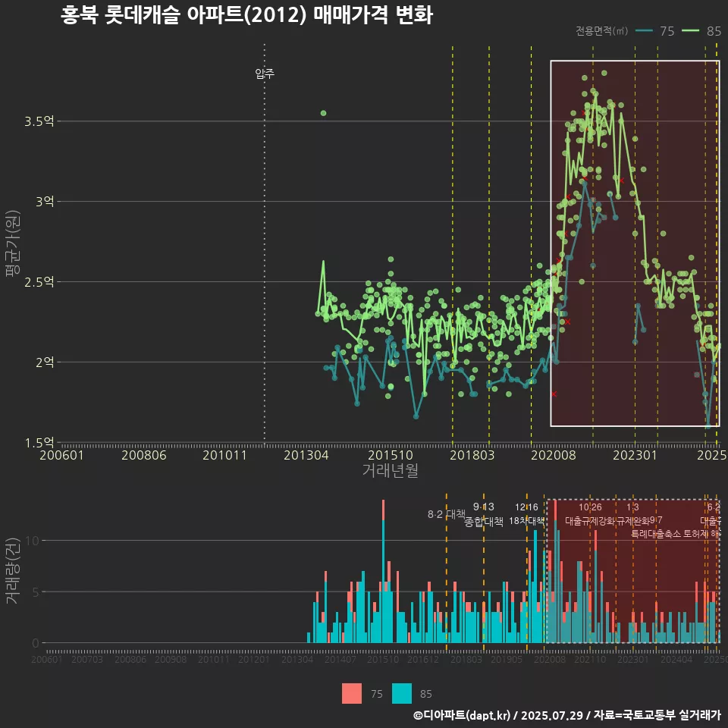Click the 특례대출축소 annotation text

tap(656, 534)
